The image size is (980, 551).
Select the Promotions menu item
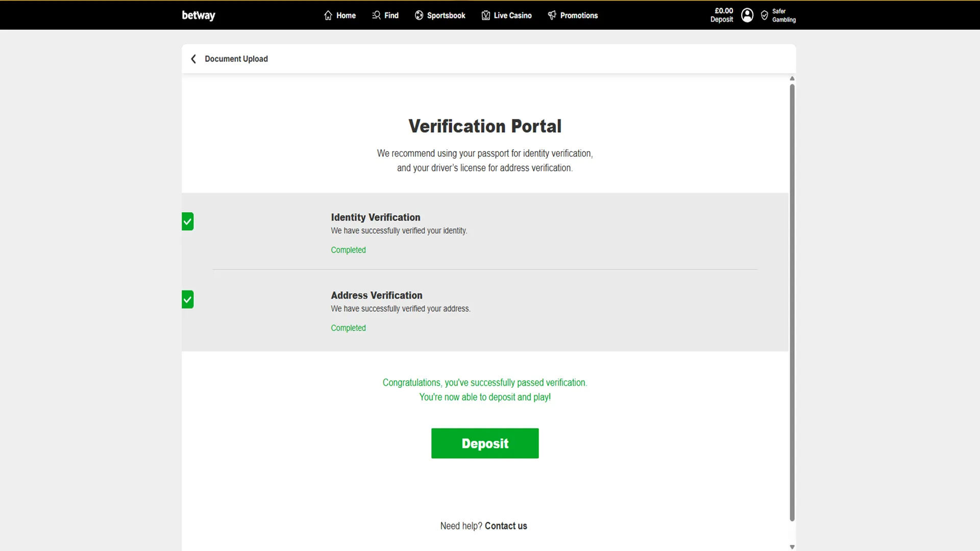point(579,15)
